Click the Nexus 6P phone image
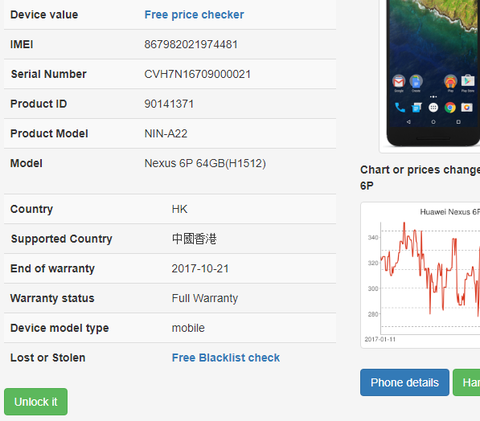The height and width of the screenshot is (421, 480). coord(433,73)
